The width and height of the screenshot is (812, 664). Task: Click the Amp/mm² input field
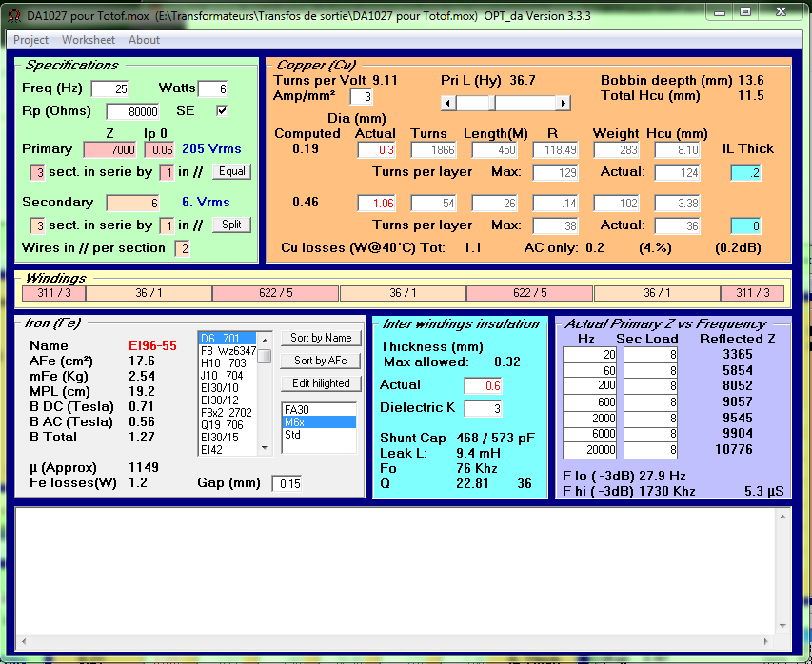coord(362,97)
